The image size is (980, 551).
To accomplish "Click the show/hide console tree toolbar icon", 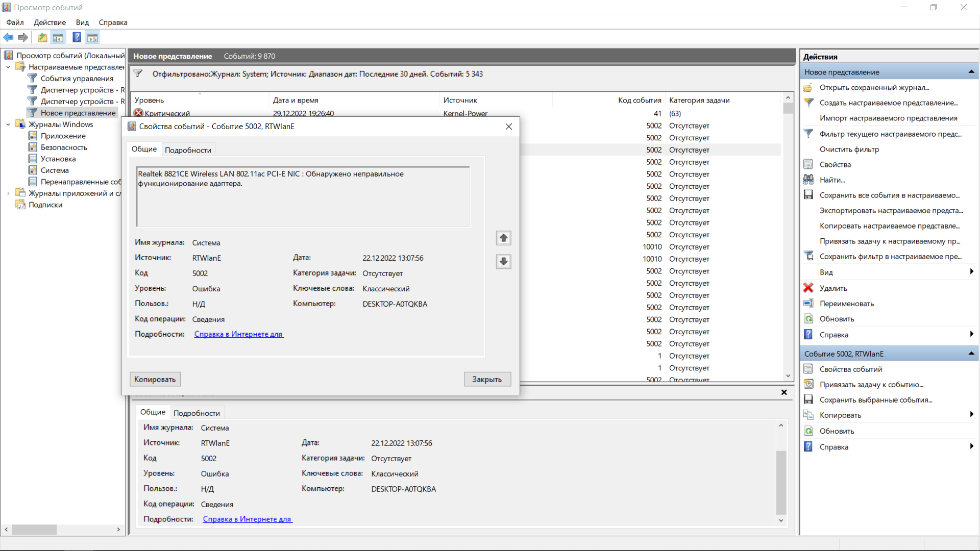I will [58, 37].
